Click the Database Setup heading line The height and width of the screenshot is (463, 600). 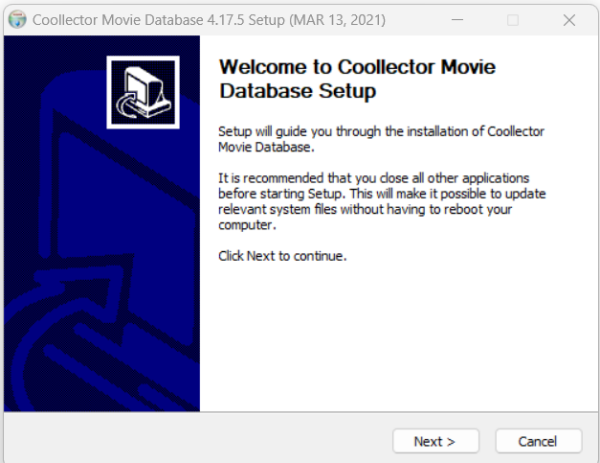(x=297, y=92)
